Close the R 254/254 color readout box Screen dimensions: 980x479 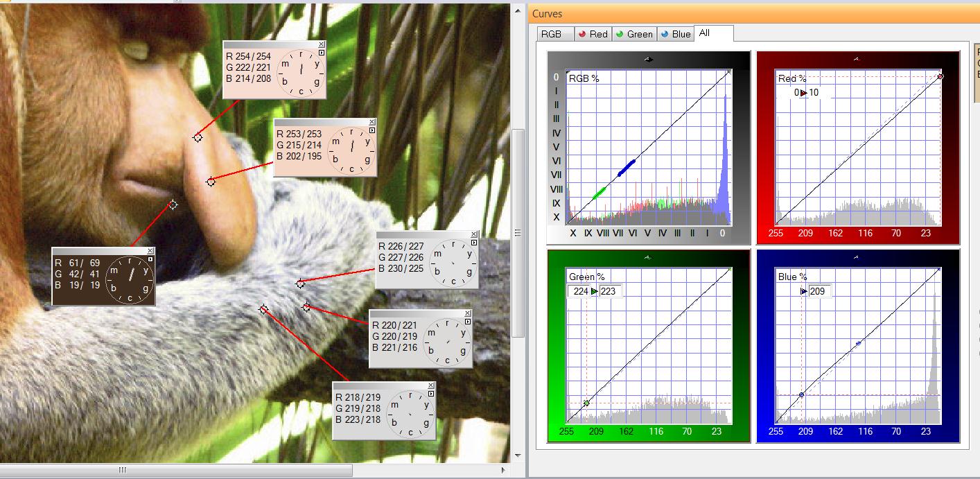coord(322,44)
